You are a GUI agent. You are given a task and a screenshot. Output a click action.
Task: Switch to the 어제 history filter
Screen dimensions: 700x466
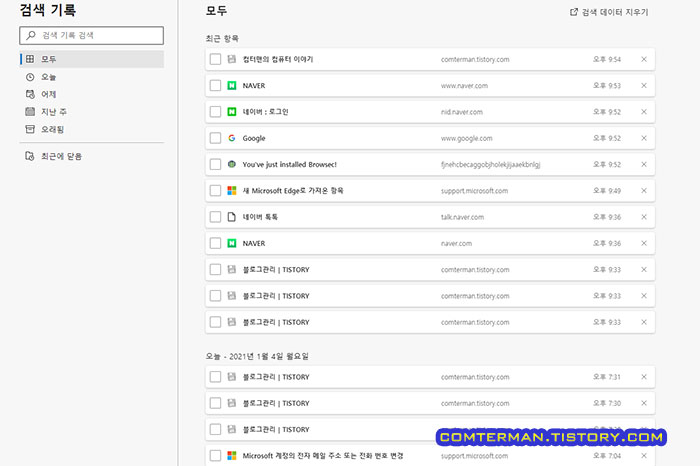click(92, 94)
